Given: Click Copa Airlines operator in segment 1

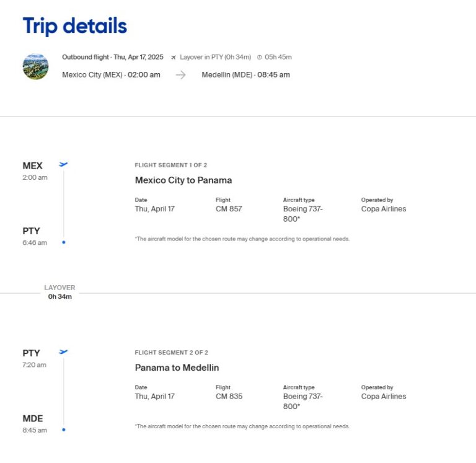Looking at the screenshot, I should (x=384, y=209).
